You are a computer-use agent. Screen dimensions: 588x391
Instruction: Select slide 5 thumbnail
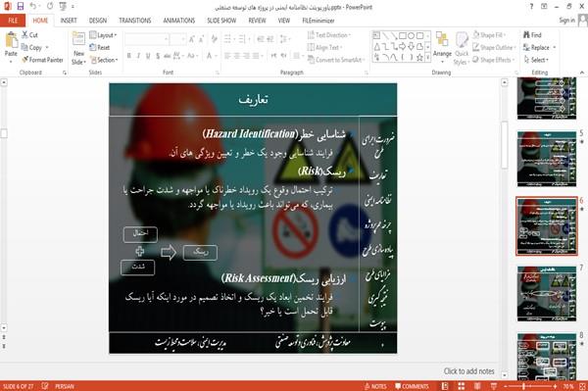[x=547, y=159]
